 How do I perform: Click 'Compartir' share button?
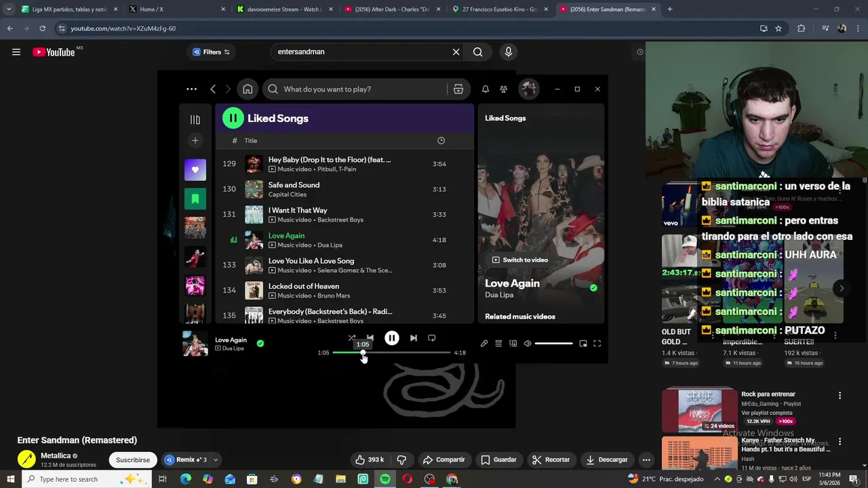tap(444, 460)
